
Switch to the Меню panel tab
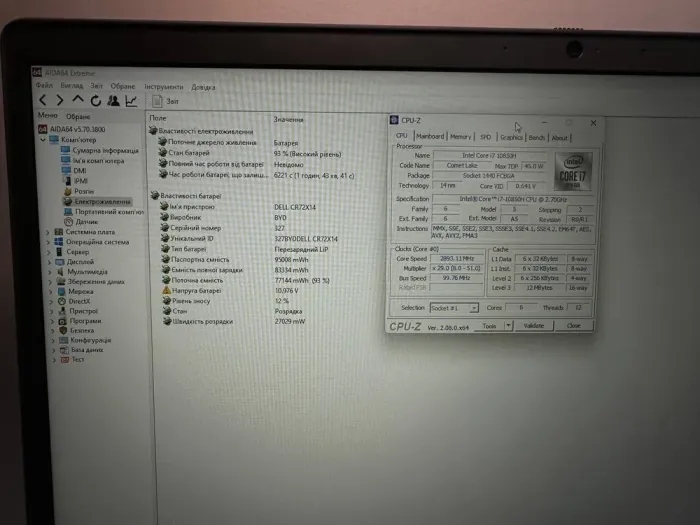tap(48, 115)
